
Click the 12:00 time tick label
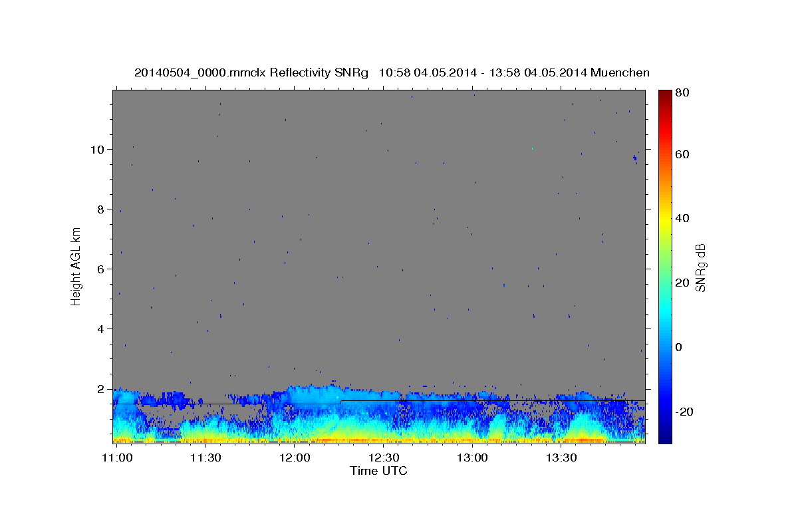(x=295, y=458)
